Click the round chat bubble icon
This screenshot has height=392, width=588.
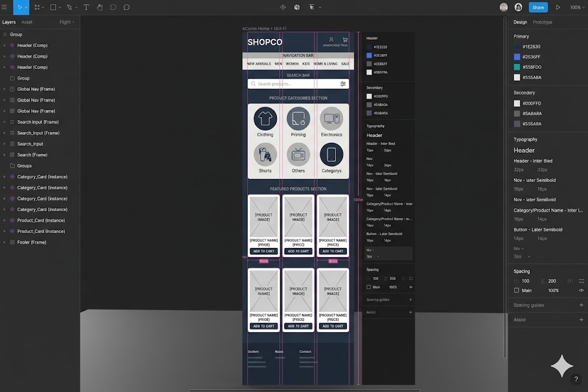tap(127, 7)
